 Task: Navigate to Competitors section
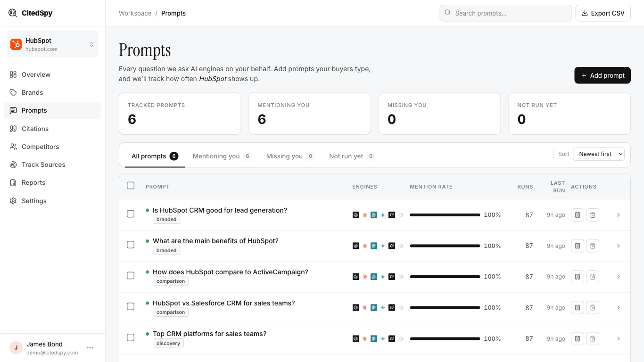pyautogui.click(x=52, y=147)
